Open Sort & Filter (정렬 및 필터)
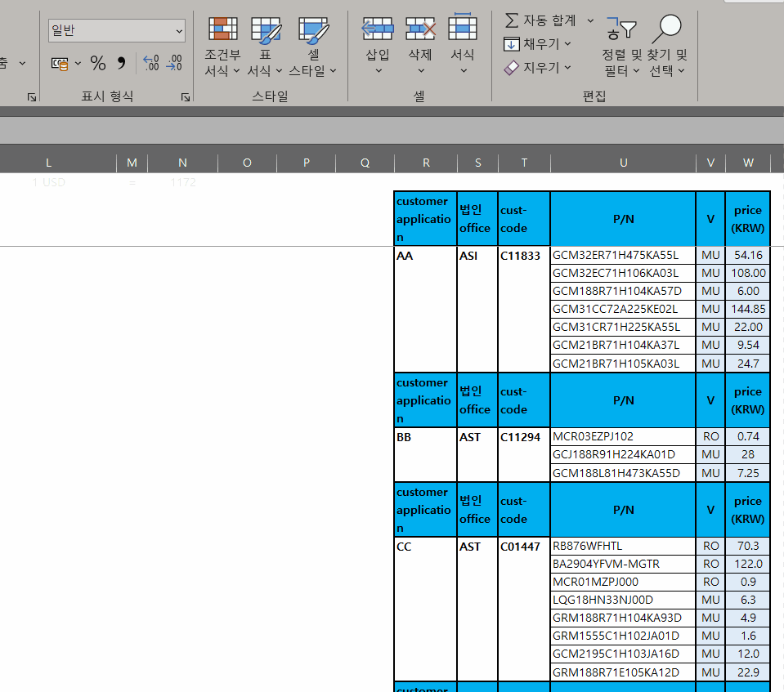784x692 pixels. (x=621, y=46)
